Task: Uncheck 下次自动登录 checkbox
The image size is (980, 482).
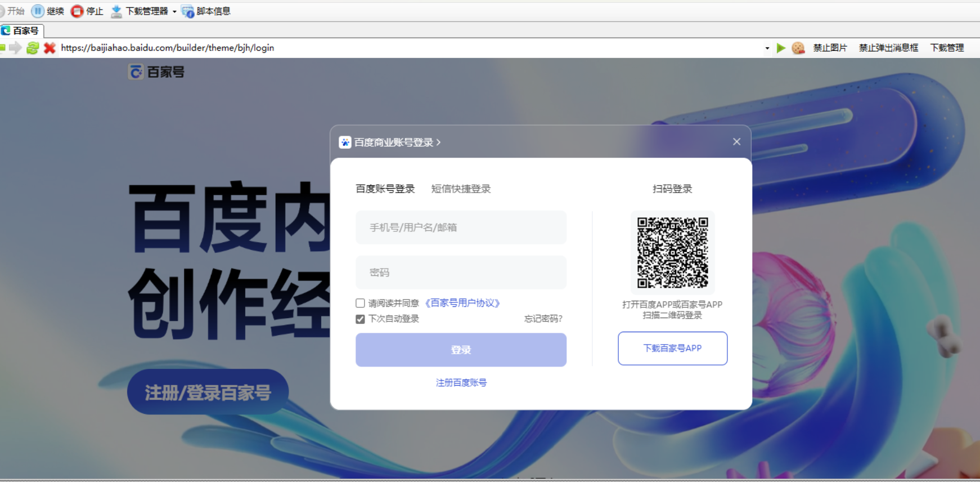Action: [360, 319]
